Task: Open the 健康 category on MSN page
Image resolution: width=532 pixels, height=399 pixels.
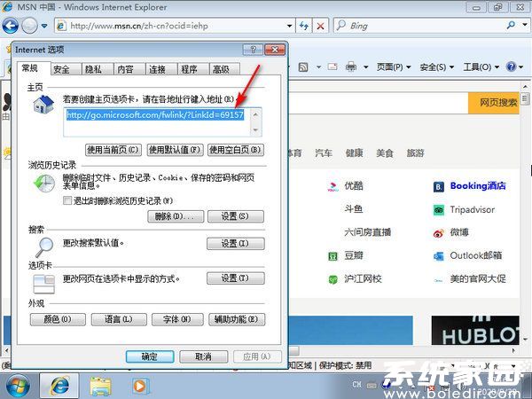Action: click(354, 153)
